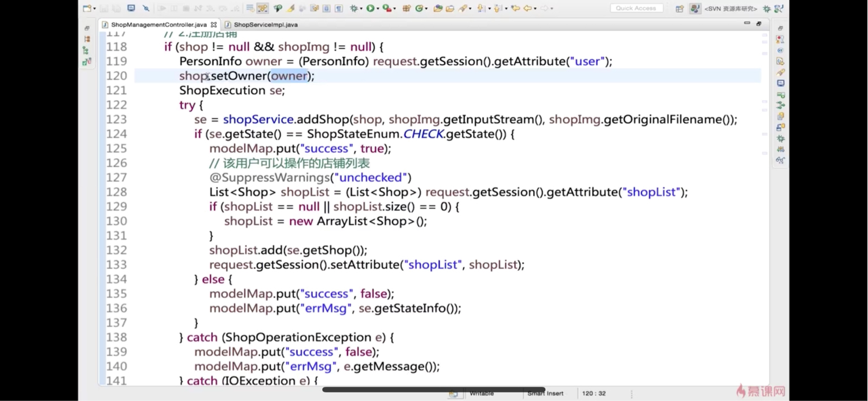Click the text ShopExecution se; on line 121

pos(232,90)
